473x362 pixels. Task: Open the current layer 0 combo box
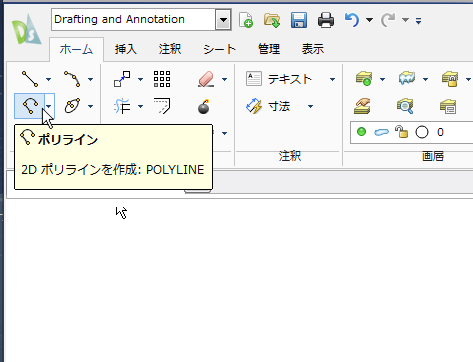[412, 132]
